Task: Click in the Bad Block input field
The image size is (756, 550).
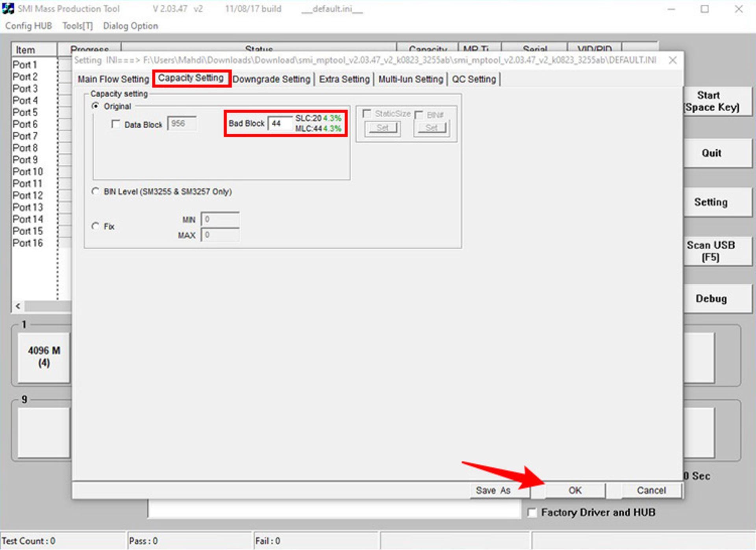Action: pos(280,124)
